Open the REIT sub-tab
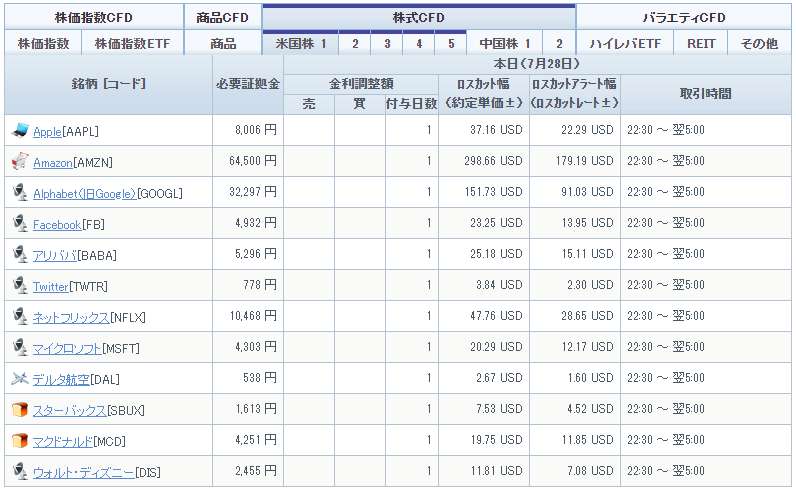This screenshot has width=796, height=490. pos(701,43)
